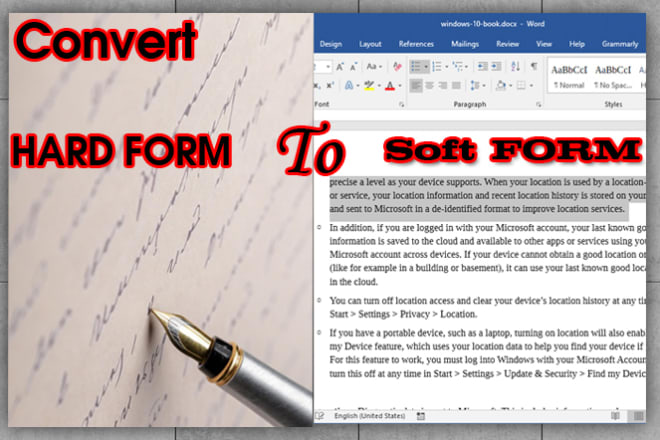This screenshot has height=440, width=660.
Task: Apply the Multilevel List icon
Action: click(x=457, y=66)
